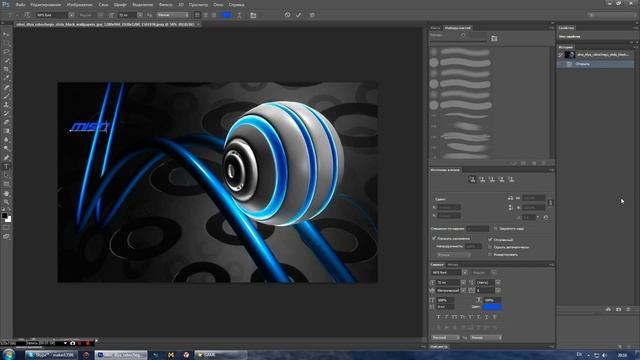Open Character panel font size dropdown
Viewport: 640px width, 360px height.
pyautogui.click(x=463, y=282)
